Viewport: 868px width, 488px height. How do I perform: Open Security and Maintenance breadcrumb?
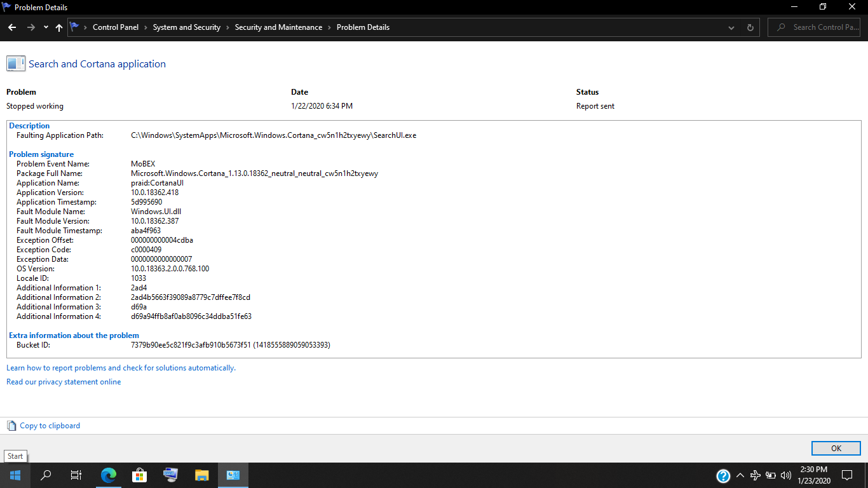coord(278,27)
